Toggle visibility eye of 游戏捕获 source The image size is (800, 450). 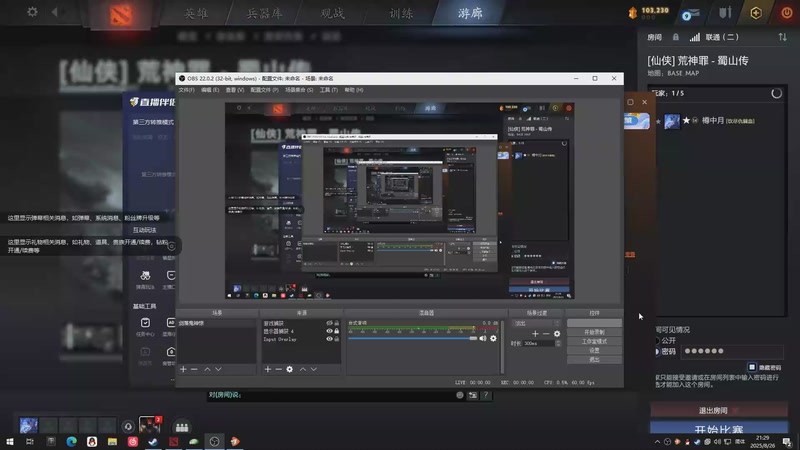329,323
